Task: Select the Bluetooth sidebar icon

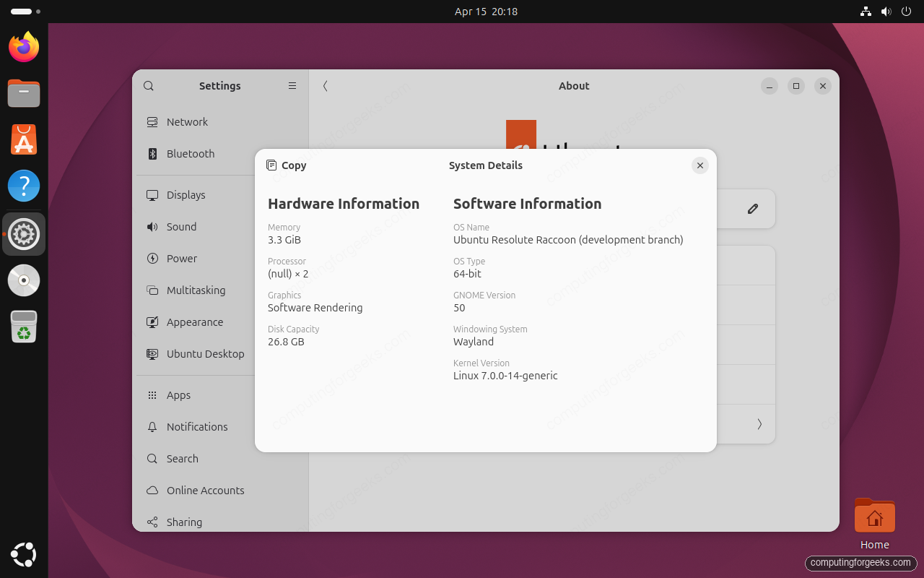Action: (x=152, y=154)
